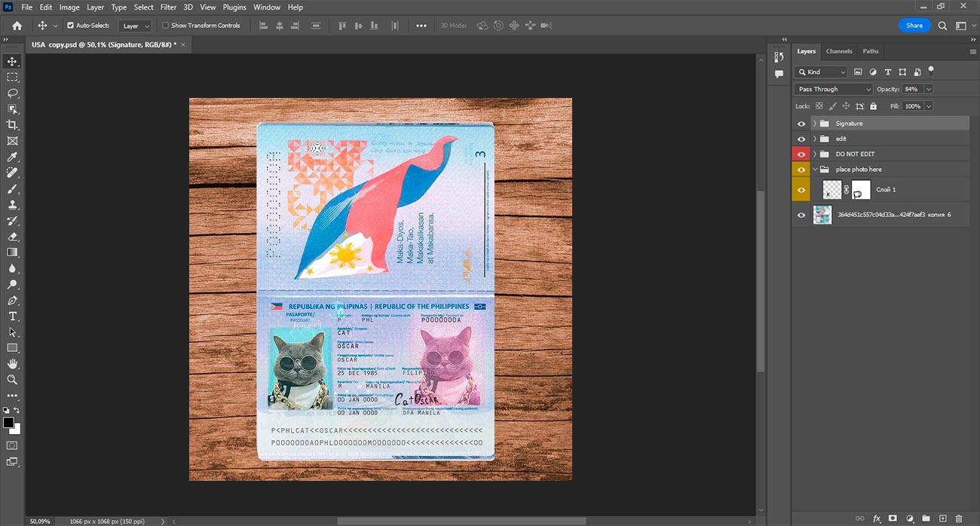Create a new layer icon
980x526 pixels.
[x=942, y=518]
